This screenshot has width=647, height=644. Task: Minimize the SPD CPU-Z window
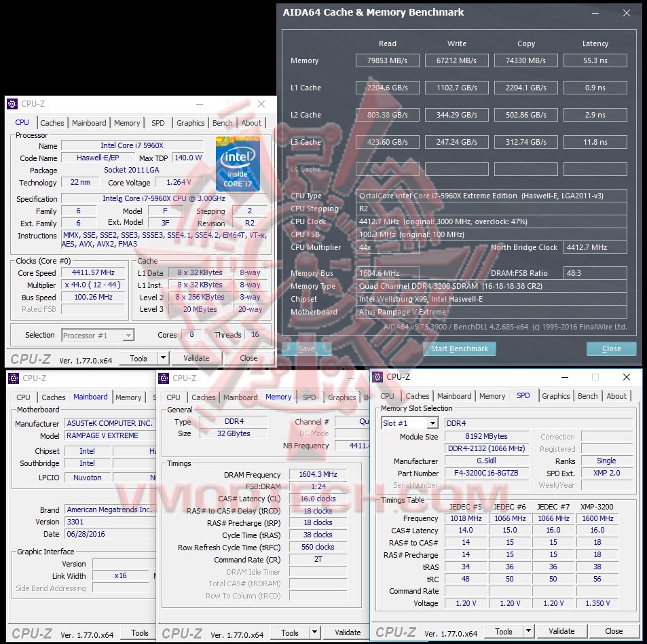(x=565, y=377)
